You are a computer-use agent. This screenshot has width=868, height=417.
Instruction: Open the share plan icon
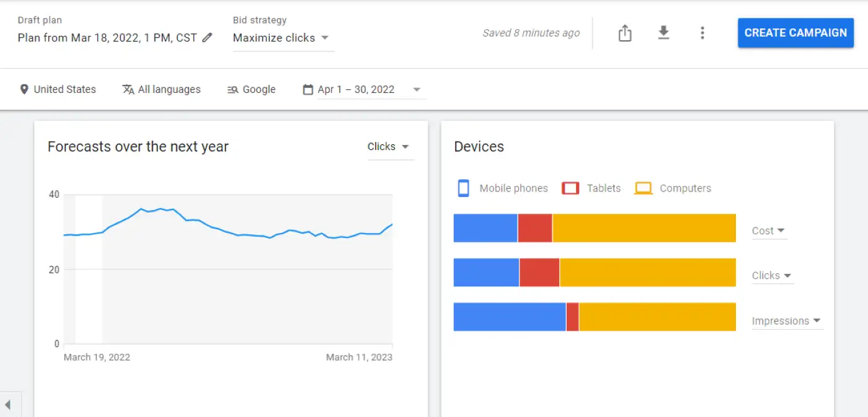coord(625,33)
